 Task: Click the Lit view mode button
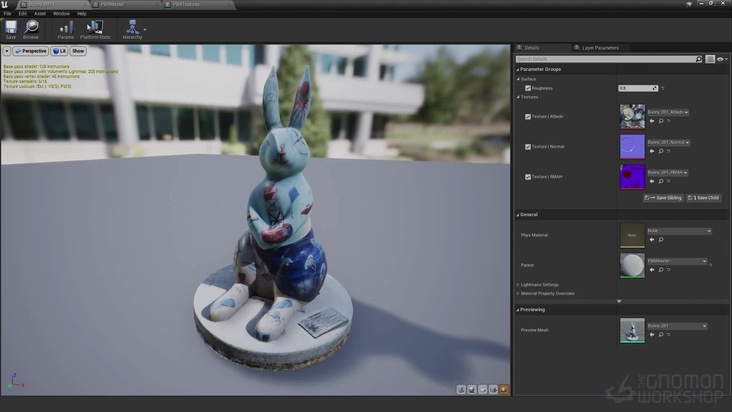(59, 51)
